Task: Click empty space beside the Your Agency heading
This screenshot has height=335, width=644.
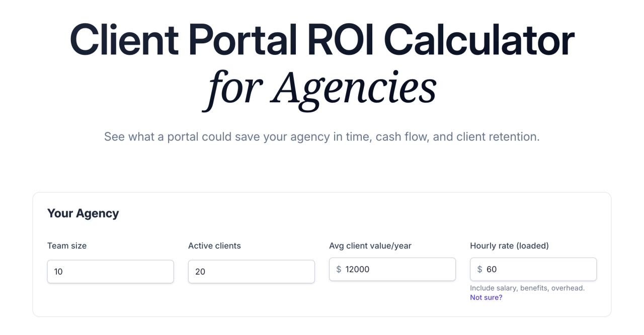Action: (352, 213)
